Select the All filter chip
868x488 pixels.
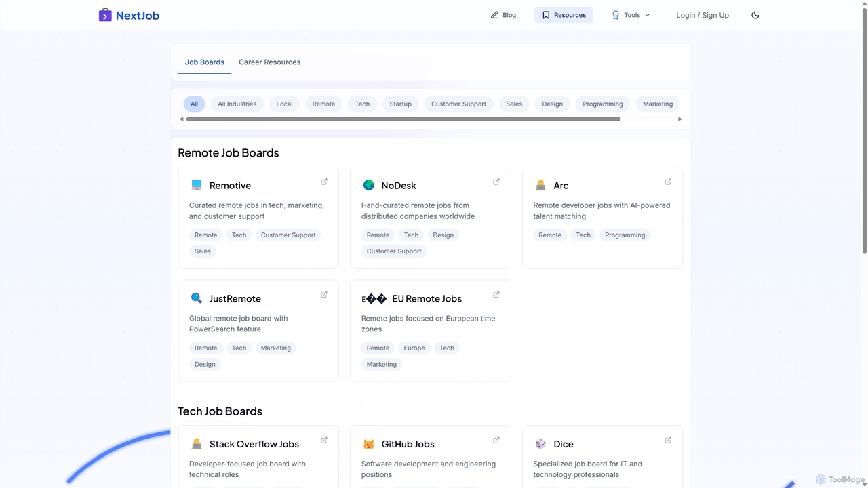(194, 104)
